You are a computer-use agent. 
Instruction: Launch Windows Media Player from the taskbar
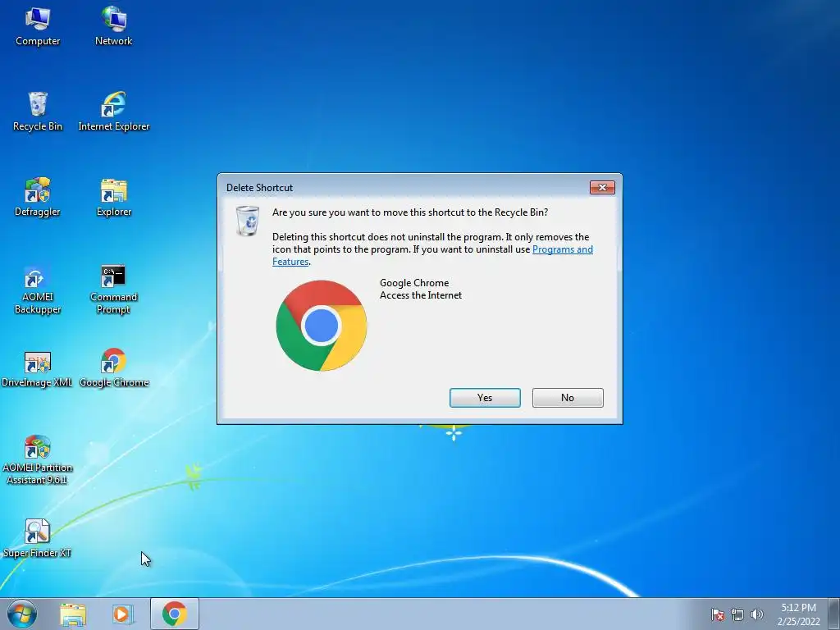coord(122,614)
